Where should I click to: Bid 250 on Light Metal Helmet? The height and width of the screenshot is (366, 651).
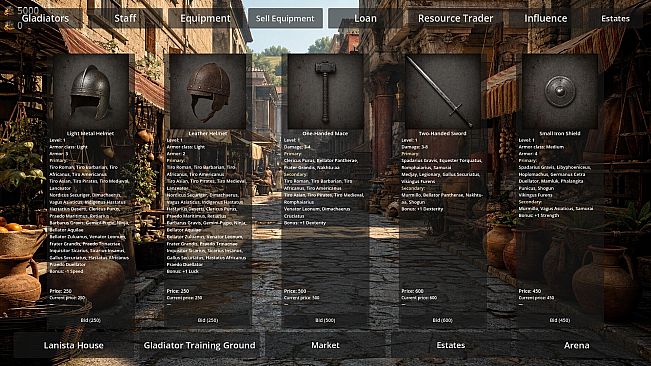coord(91,320)
